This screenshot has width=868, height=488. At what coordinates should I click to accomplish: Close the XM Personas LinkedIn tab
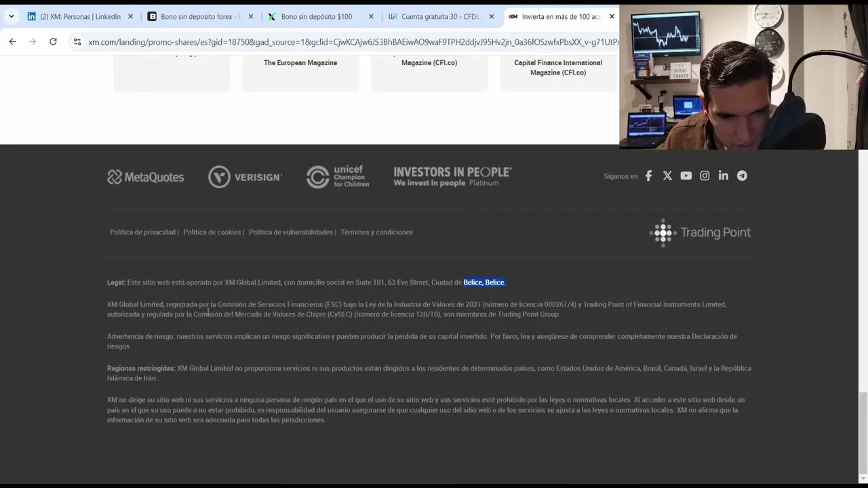(130, 16)
